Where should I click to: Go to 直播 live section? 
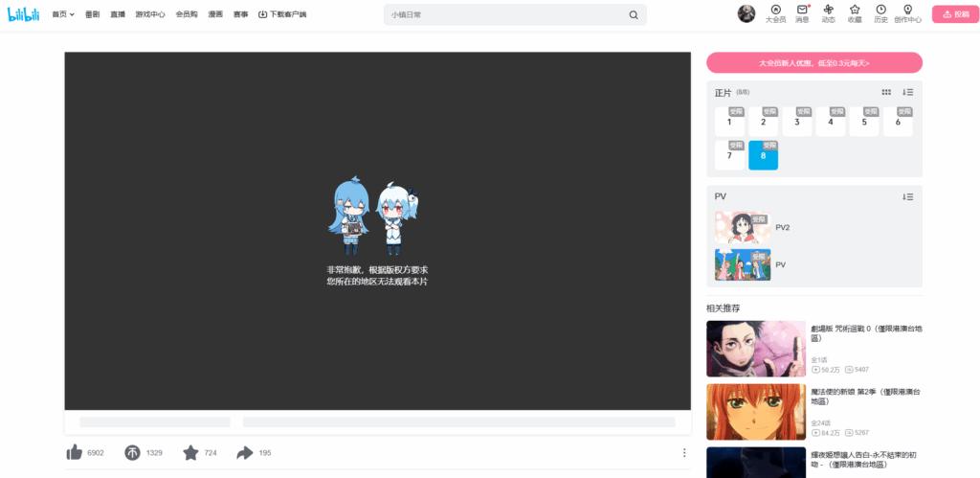click(x=118, y=14)
